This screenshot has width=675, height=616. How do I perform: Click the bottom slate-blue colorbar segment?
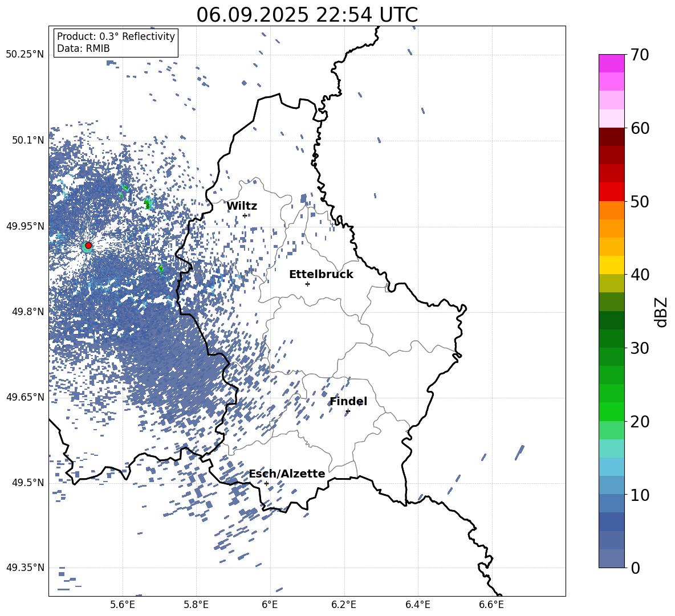coord(611,559)
